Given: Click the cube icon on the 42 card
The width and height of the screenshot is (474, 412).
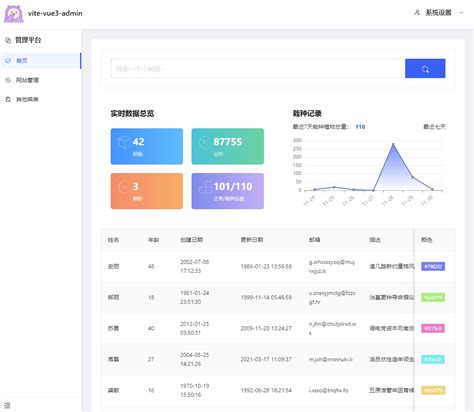Looking at the screenshot, I should 124,142.
